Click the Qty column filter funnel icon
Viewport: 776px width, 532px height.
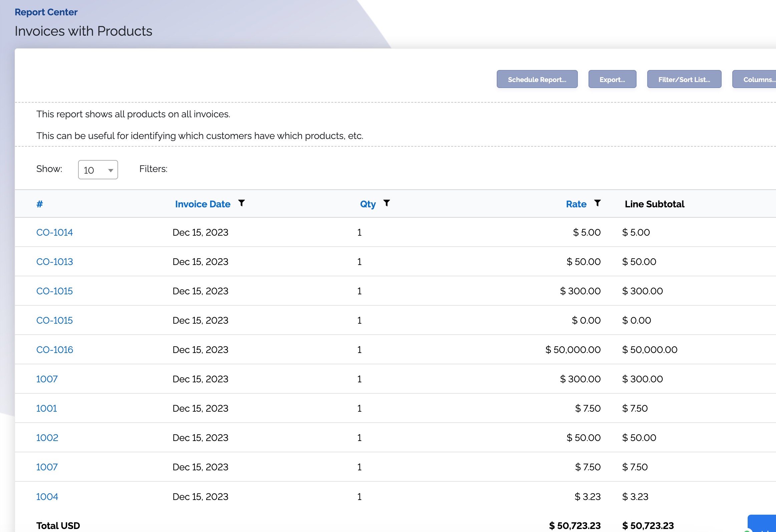click(387, 203)
